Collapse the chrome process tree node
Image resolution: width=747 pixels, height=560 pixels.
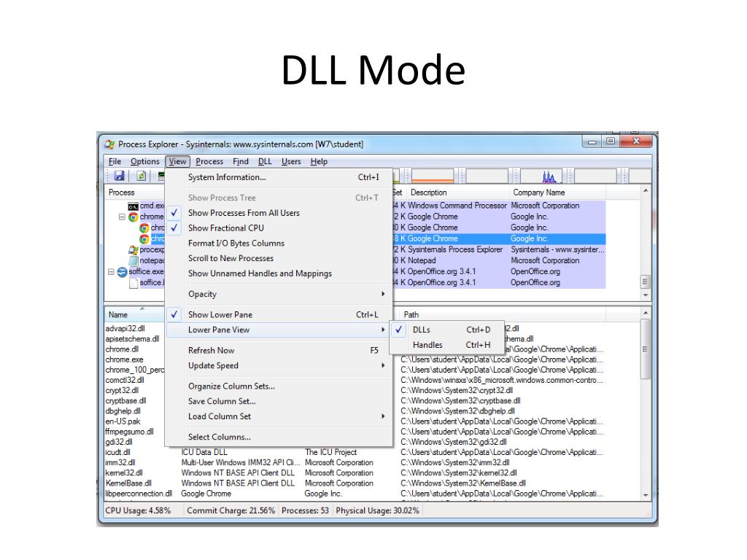(122, 217)
